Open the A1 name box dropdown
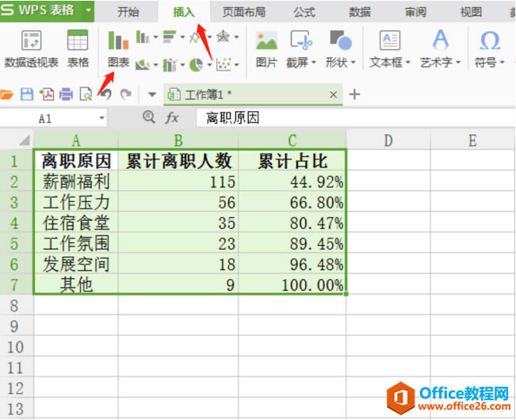 pyautogui.click(x=102, y=118)
